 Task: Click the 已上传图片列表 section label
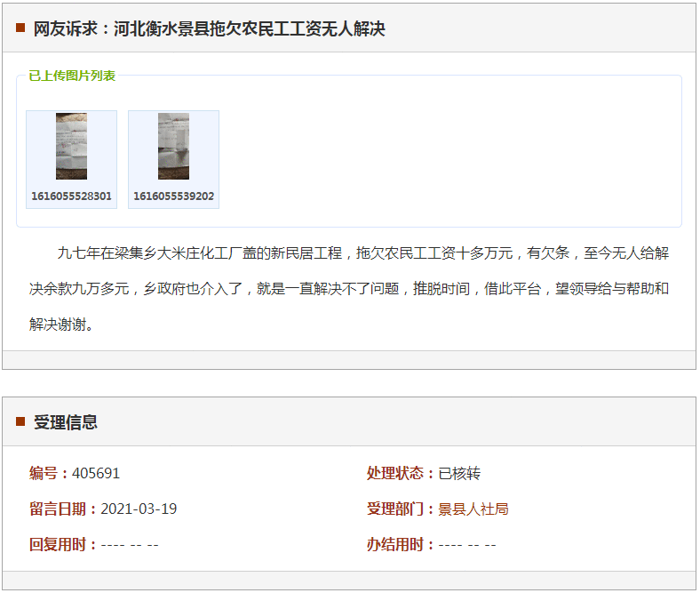[x=72, y=76]
